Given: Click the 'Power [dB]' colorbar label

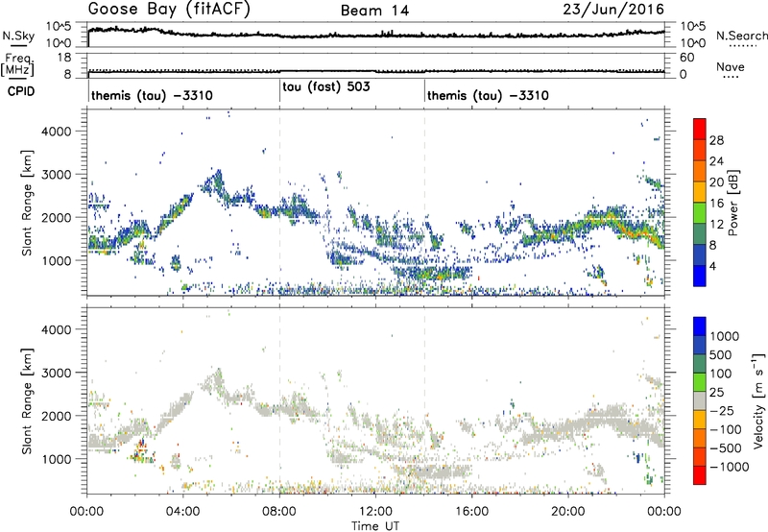Looking at the screenshot, I should [732, 203].
